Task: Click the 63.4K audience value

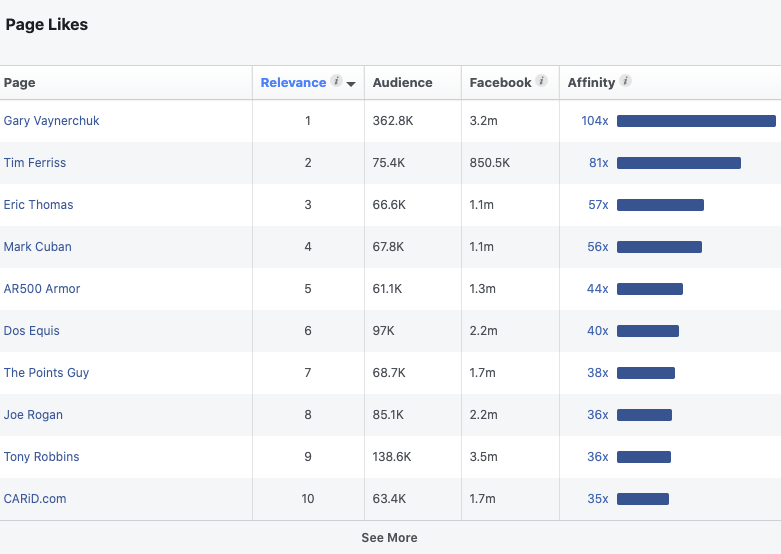Action: pyautogui.click(x=390, y=499)
